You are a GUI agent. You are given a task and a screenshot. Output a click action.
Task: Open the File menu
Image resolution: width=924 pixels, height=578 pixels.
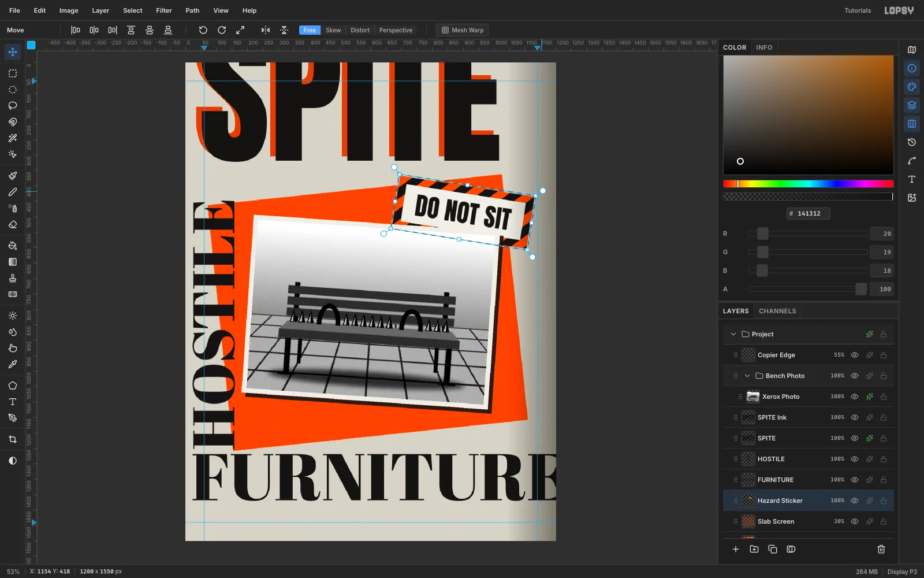(x=14, y=10)
